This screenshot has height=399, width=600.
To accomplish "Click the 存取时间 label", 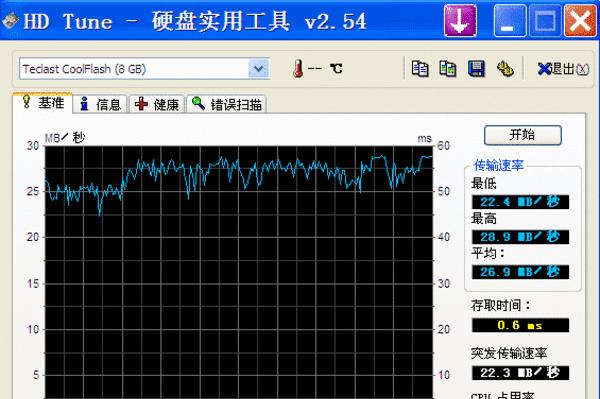I will coord(501,305).
